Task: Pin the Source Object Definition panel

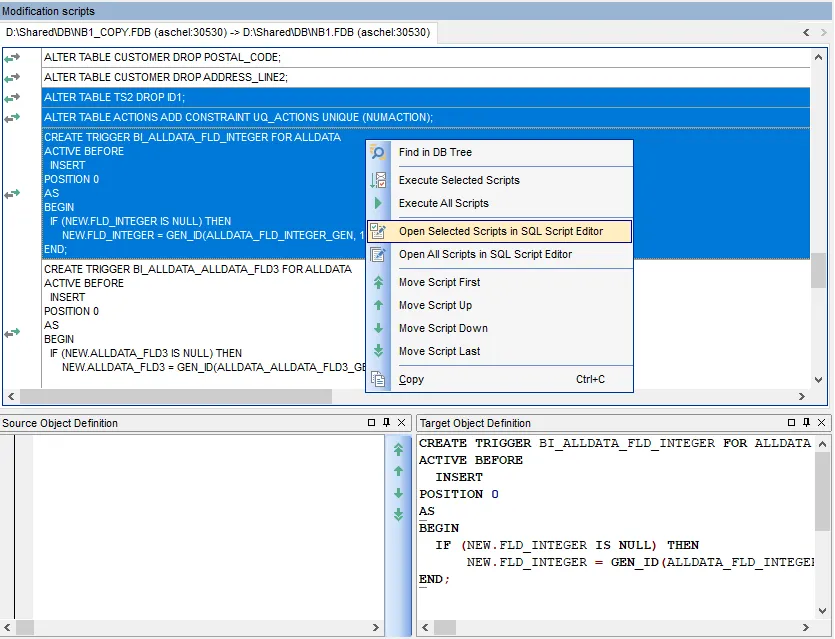Action: [x=387, y=423]
